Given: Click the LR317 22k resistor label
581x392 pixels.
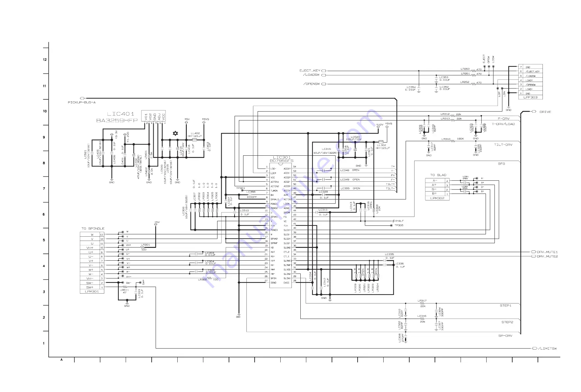Looking at the screenshot, I should pyautogui.click(x=422, y=303).
